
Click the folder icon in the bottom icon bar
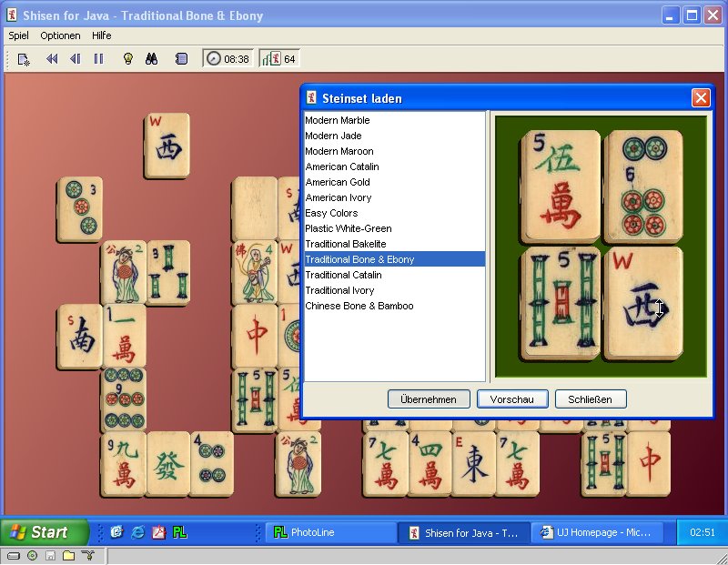coord(69,555)
